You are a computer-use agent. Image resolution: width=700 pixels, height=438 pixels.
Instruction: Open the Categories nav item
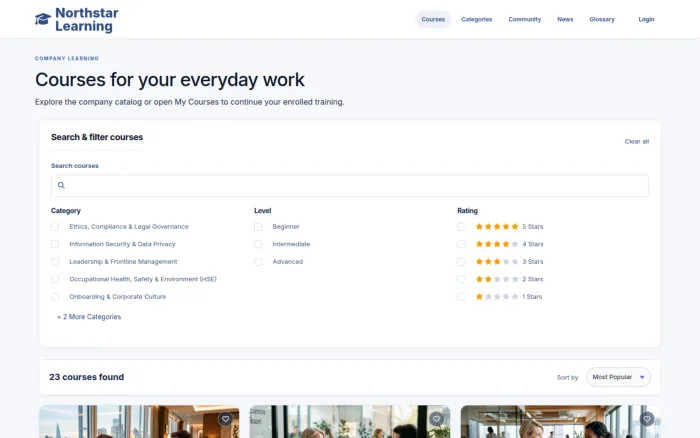pos(476,19)
